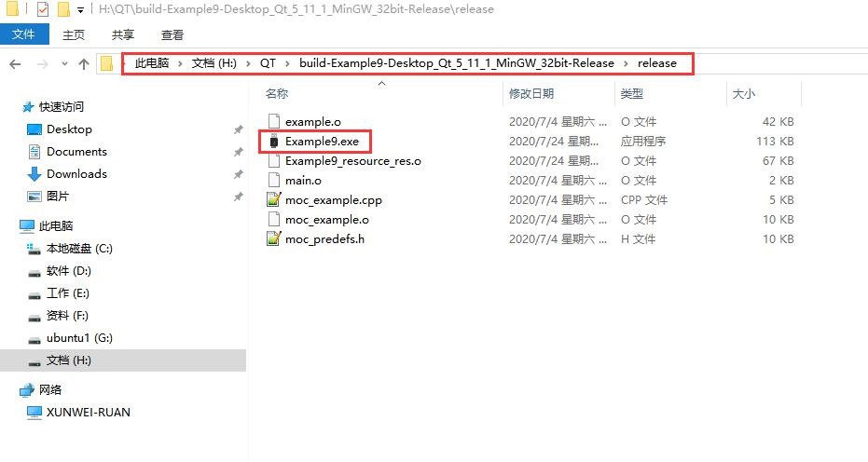The image size is (868, 462).
Task: Switch to the 主页 ribbon tab
Action: tap(74, 34)
